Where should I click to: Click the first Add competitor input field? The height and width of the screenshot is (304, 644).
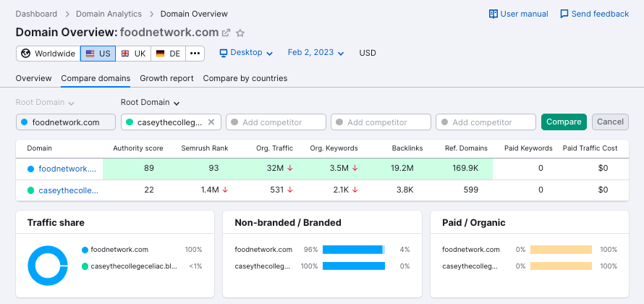[x=279, y=122]
